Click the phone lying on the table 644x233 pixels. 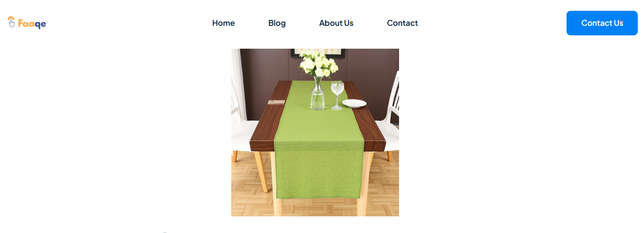276,102
